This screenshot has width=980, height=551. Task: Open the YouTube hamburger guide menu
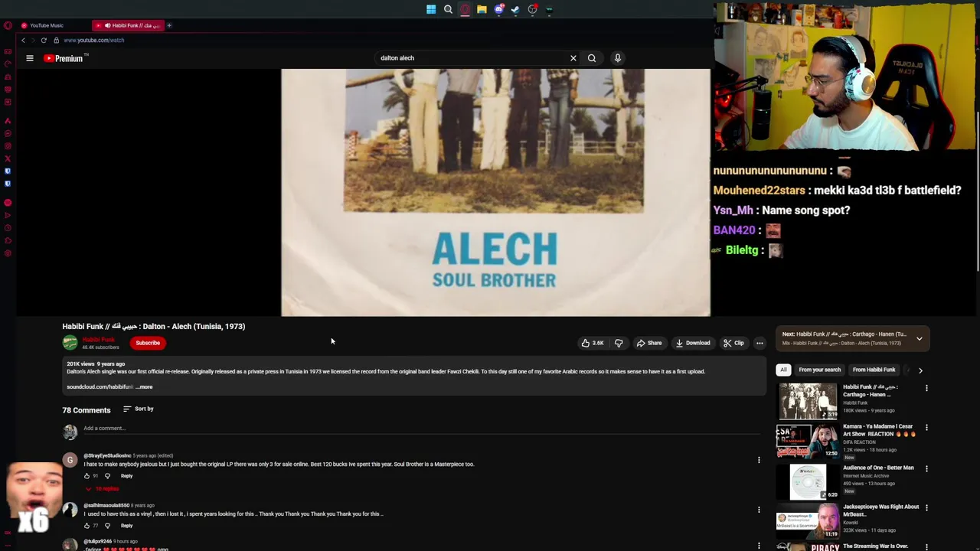click(x=30, y=58)
